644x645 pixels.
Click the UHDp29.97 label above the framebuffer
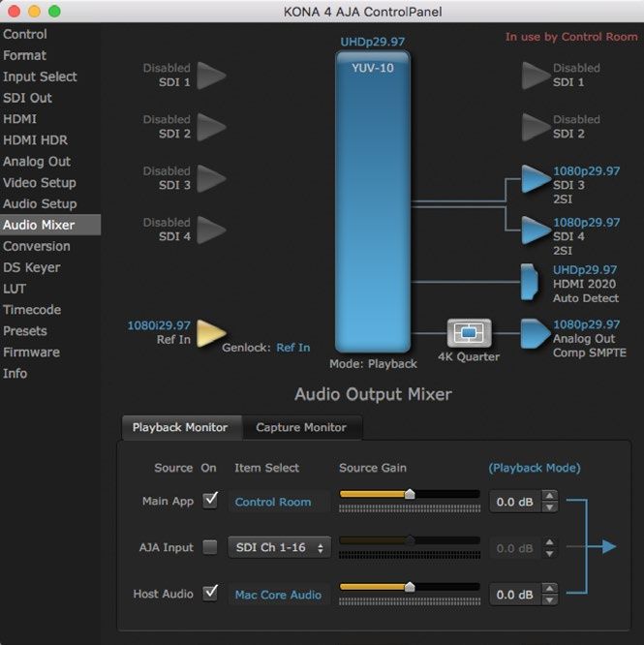coord(373,42)
